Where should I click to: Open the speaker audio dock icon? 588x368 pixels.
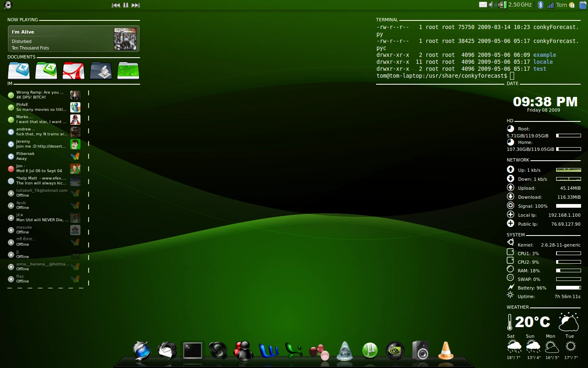coord(421,350)
